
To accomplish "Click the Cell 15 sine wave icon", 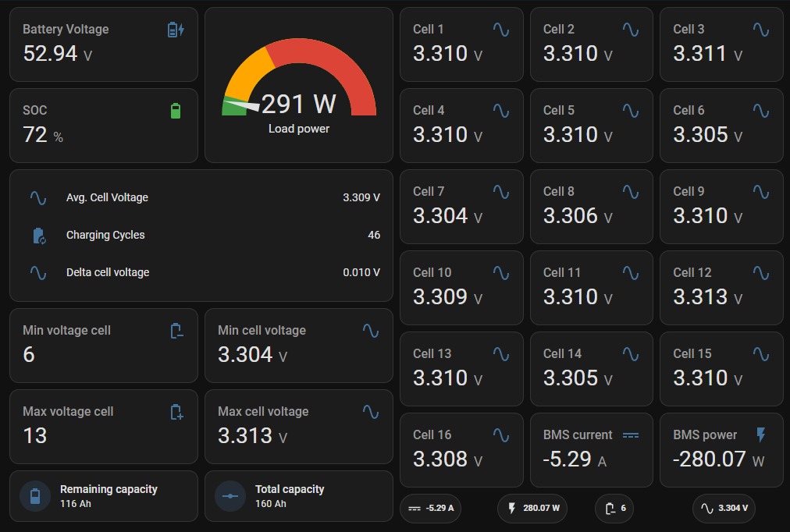I will click(x=761, y=354).
